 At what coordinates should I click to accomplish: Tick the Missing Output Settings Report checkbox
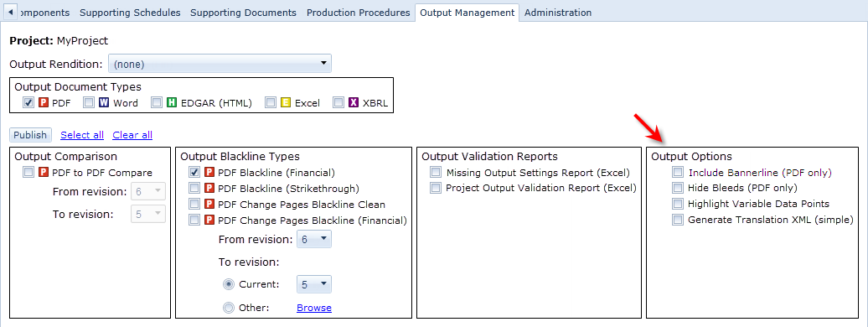437,173
